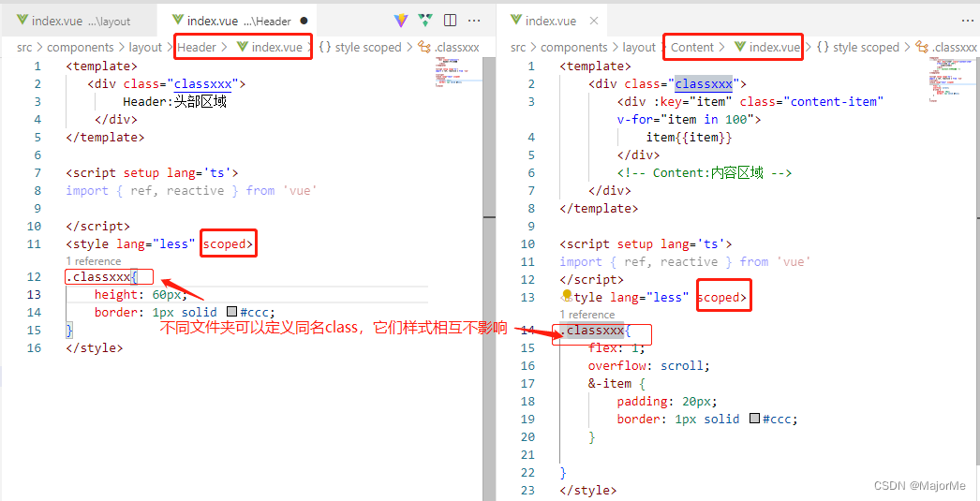Screen dimensions: 980x501
Task: Click '.classxxx' selector on left line 12
Action: [x=98, y=277]
